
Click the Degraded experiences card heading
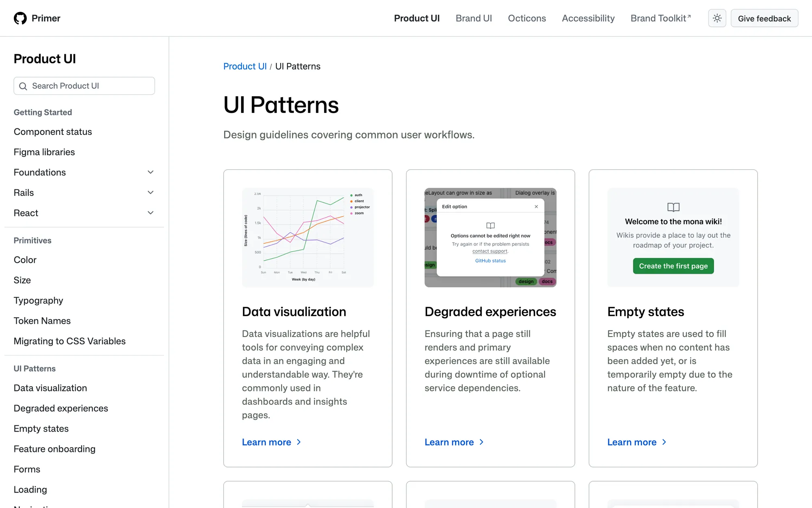point(490,312)
